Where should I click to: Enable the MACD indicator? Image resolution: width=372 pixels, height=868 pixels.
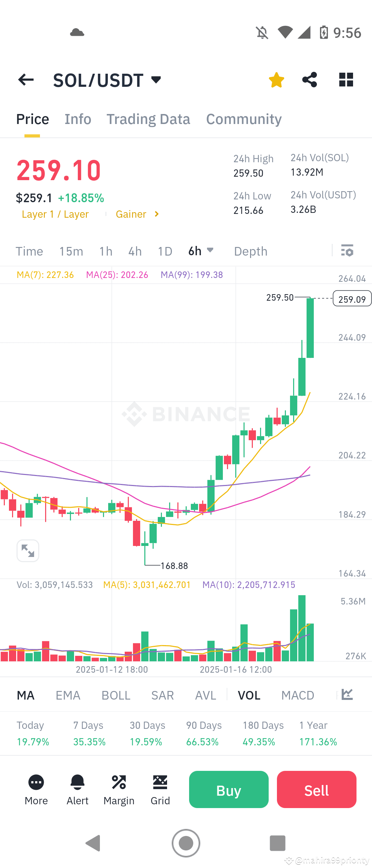pos(298,695)
